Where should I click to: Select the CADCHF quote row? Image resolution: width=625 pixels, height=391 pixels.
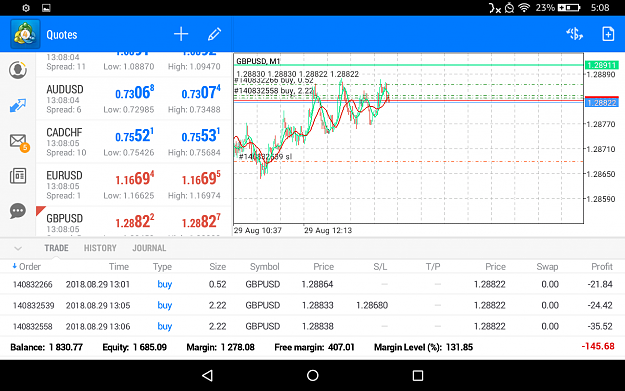(x=134, y=142)
